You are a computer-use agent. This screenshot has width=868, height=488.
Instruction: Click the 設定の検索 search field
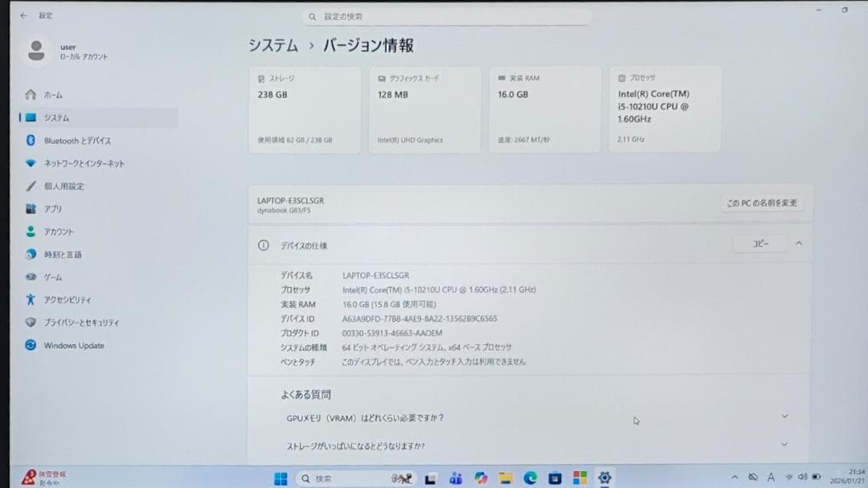[447, 15]
